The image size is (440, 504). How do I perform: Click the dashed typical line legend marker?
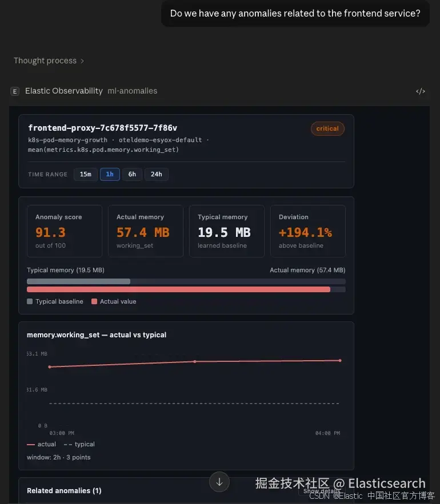point(68,444)
